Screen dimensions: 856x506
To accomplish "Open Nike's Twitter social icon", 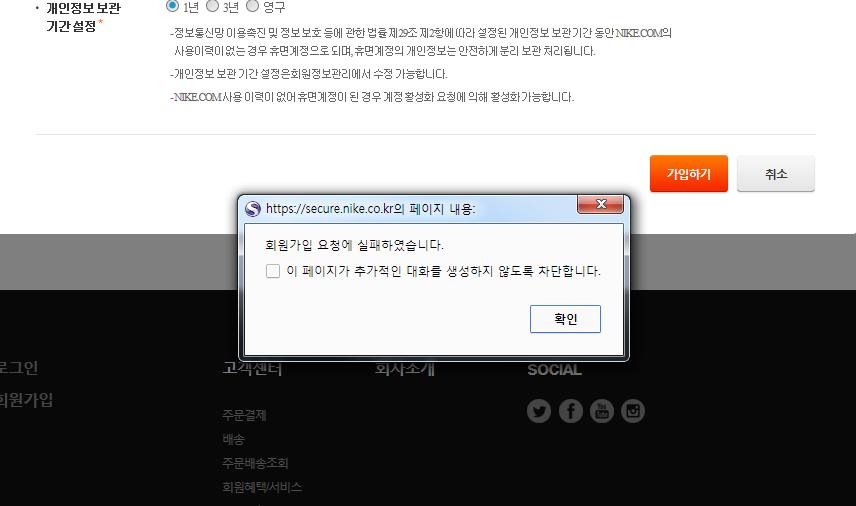I will (x=539, y=411).
